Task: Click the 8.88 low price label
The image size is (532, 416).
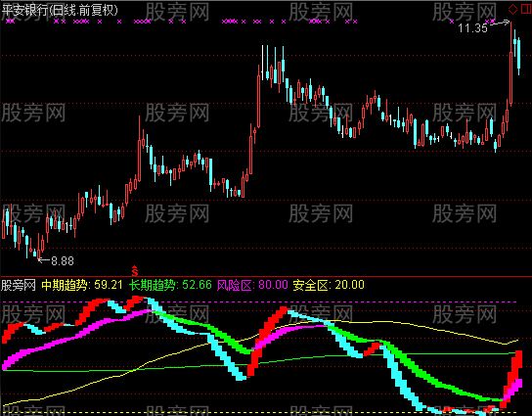Action: tap(63, 260)
